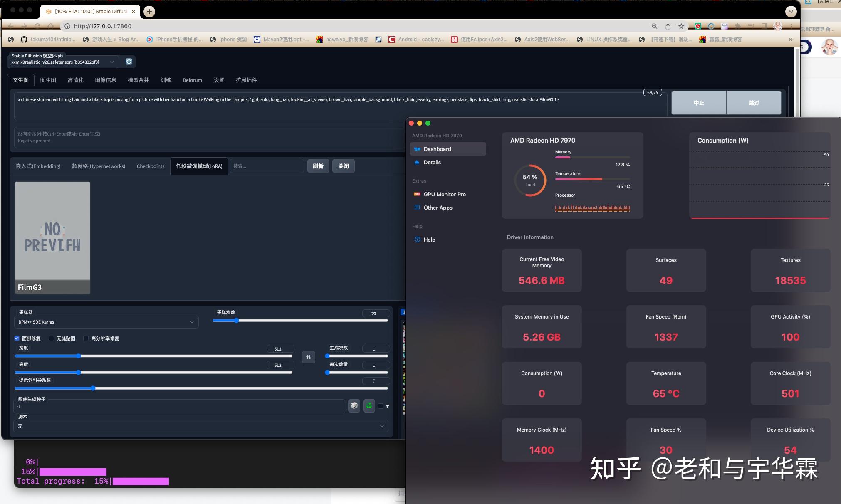Viewport: 841px width, 504px height.
Task: Click the 跳过 skip button
Action: pyautogui.click(x=754, y=103)
